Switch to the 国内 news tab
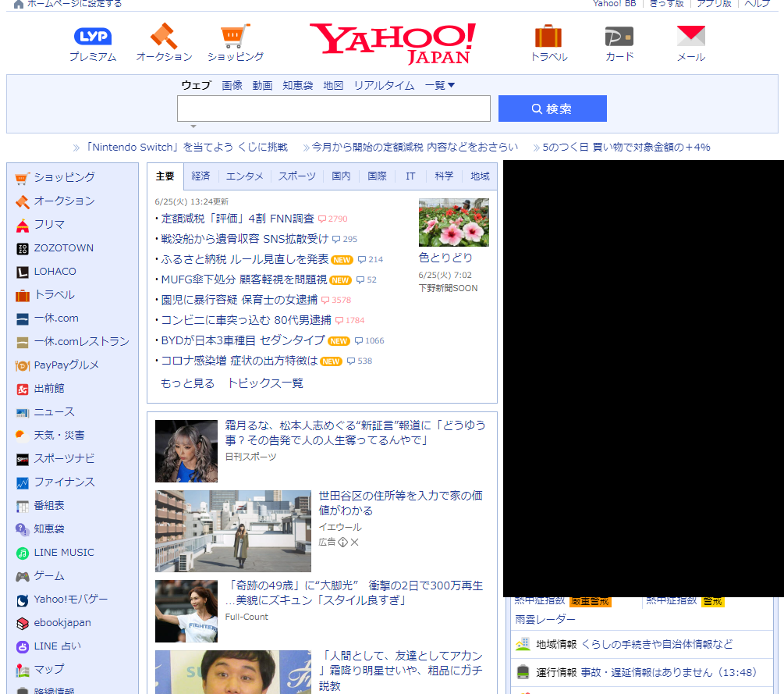 [x=341, y=176]
